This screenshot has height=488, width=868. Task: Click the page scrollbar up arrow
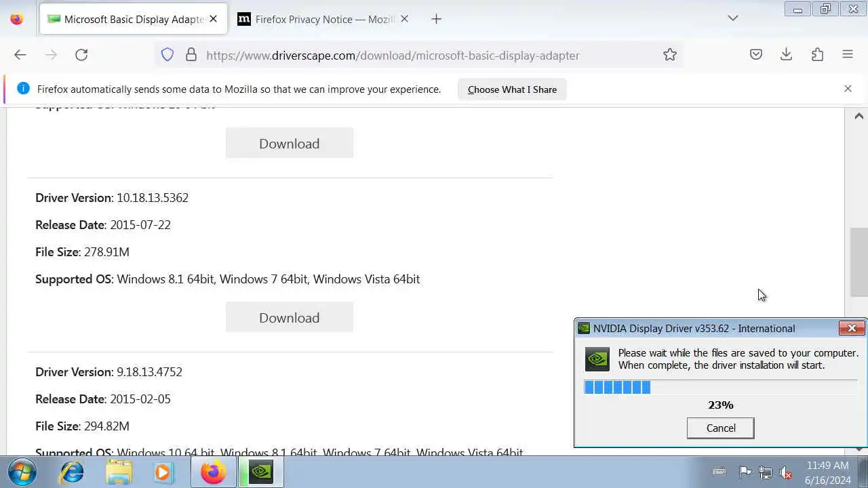click(859, 116)
